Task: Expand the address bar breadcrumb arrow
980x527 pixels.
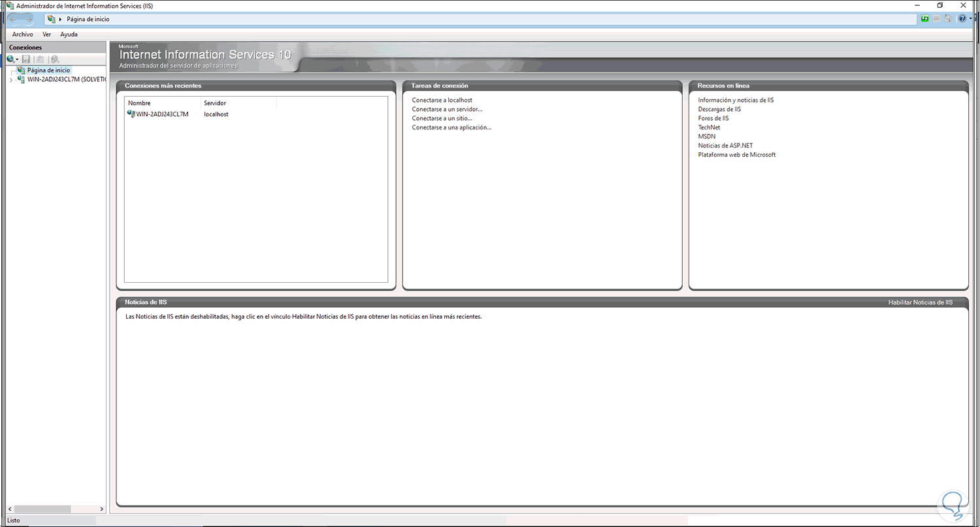Action: [x=60, y=19]
